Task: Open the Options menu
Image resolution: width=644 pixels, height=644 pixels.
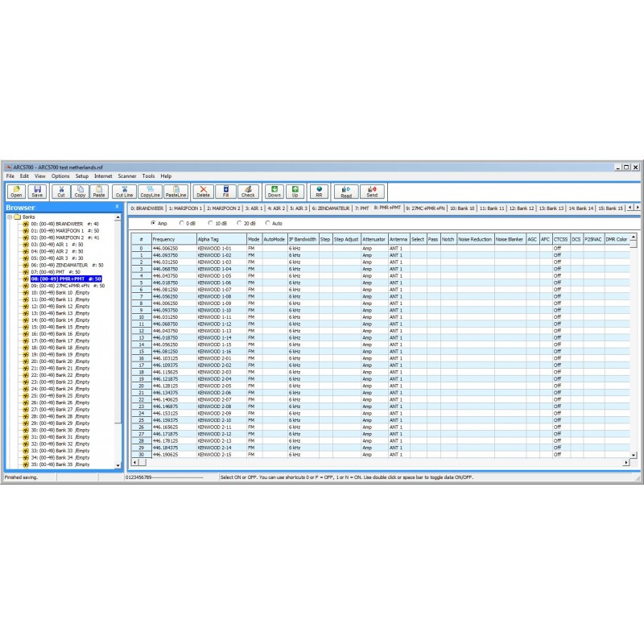Action: [x=60, y=176]
